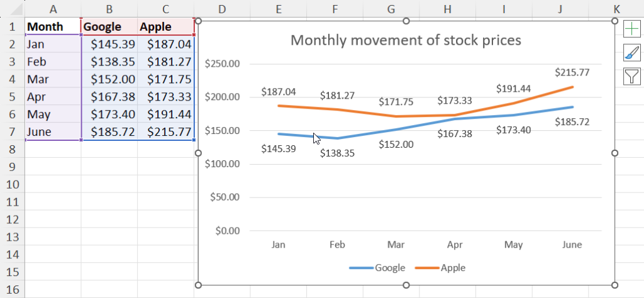Click the $191.44 data label on chart
This screenshot has width=644, height=298.
click(513, 88)
